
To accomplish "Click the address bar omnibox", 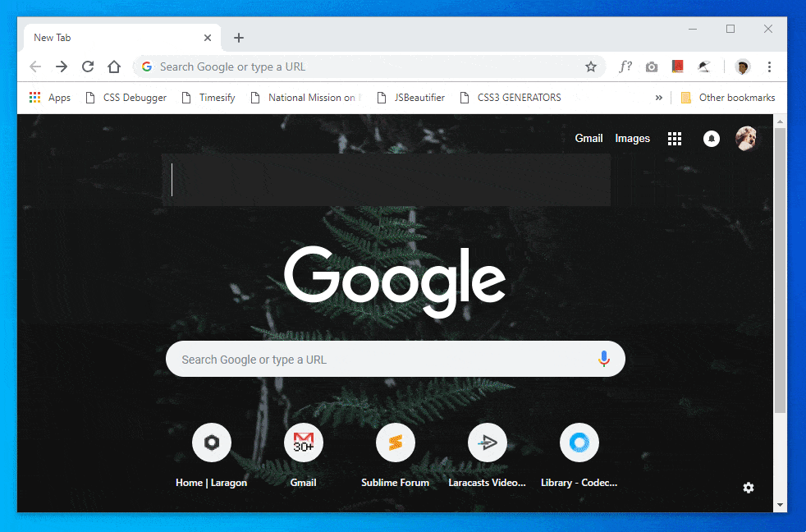I will pos(370,66).
